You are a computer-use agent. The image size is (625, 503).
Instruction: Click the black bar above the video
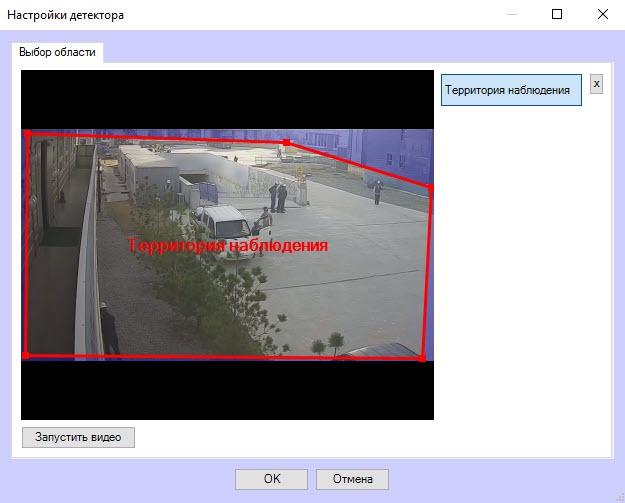pyautogui.click(x=227, y=98)
